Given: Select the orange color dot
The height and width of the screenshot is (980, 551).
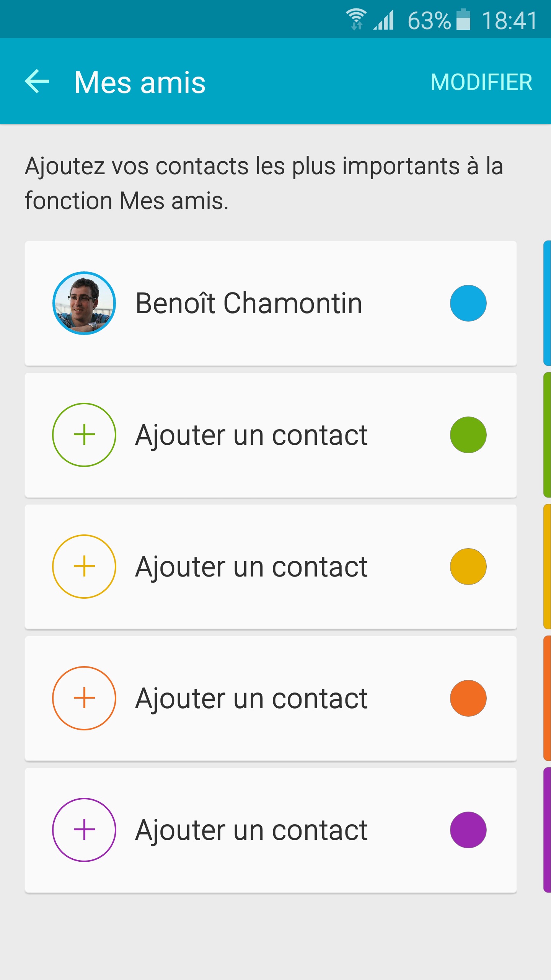Looking at the screenshot, I should [x=468, y=698].
